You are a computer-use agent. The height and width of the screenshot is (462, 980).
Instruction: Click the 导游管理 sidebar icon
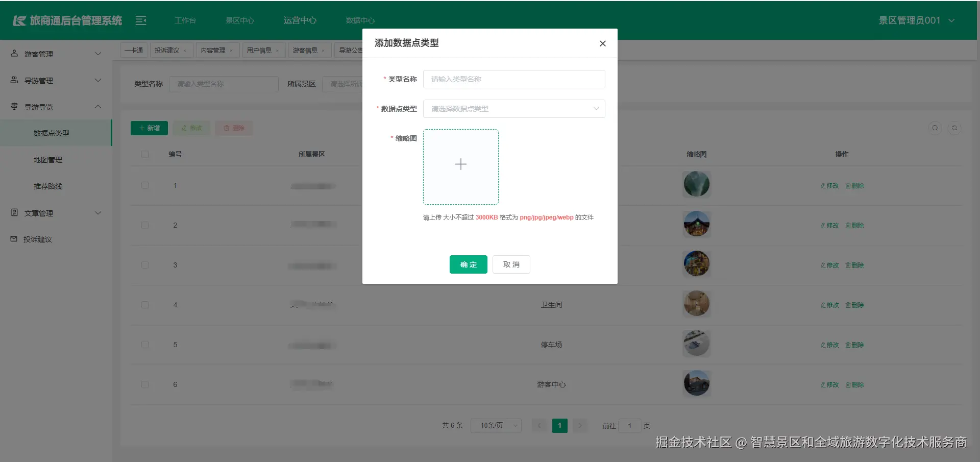pos(14,80)
